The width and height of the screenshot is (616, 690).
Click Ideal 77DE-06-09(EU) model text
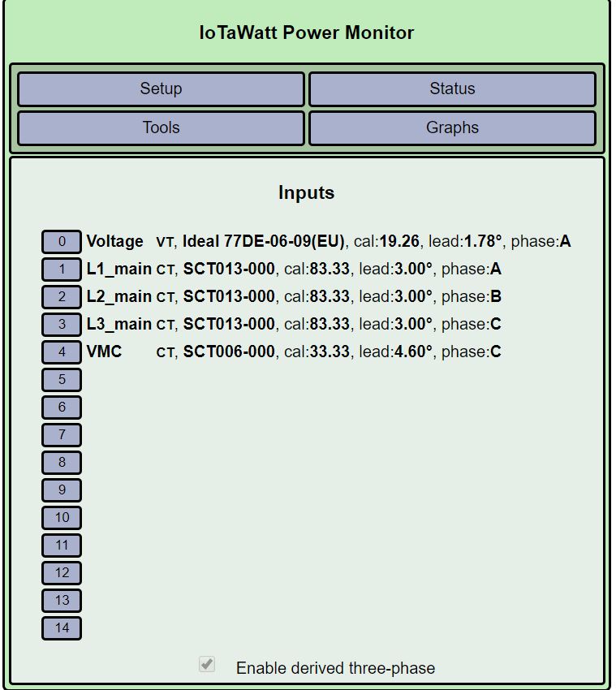click(263, 242)
